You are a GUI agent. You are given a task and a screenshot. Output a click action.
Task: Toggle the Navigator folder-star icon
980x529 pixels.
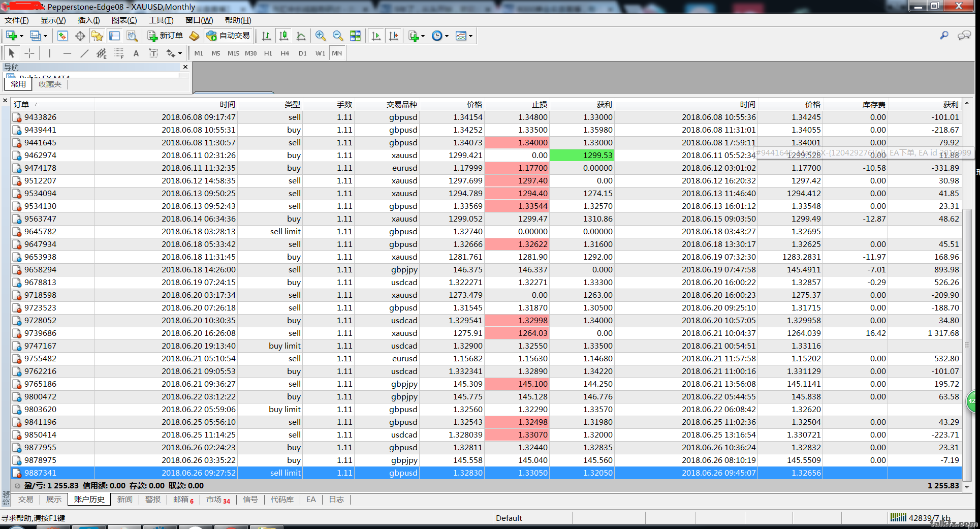click(x=97, y=36)
